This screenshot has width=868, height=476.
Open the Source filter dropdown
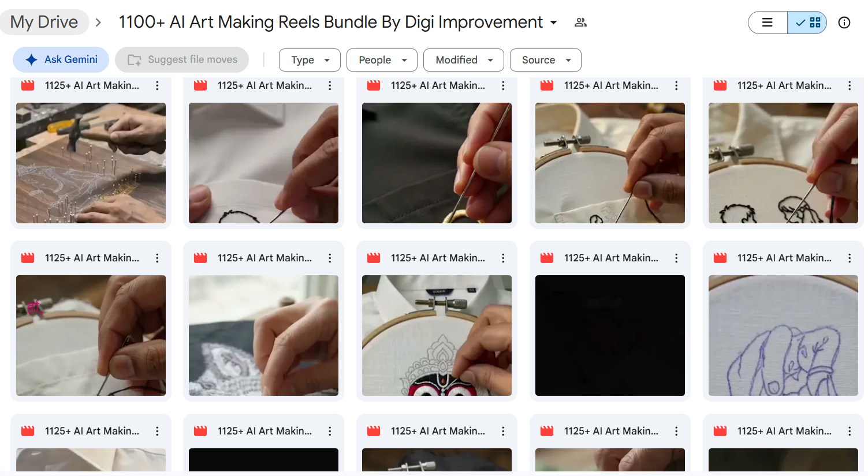click(546, 60)
